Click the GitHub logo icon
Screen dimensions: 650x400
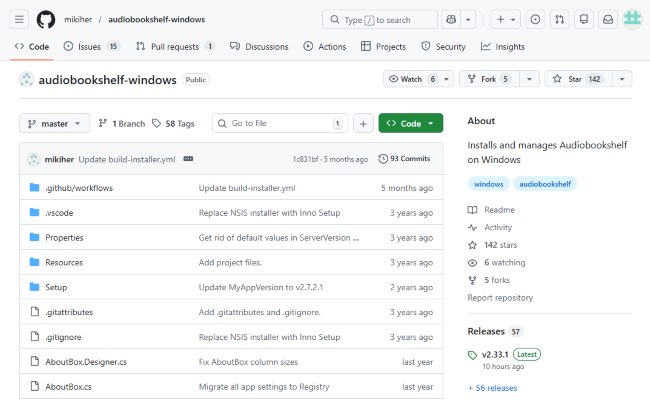point(46,19)
